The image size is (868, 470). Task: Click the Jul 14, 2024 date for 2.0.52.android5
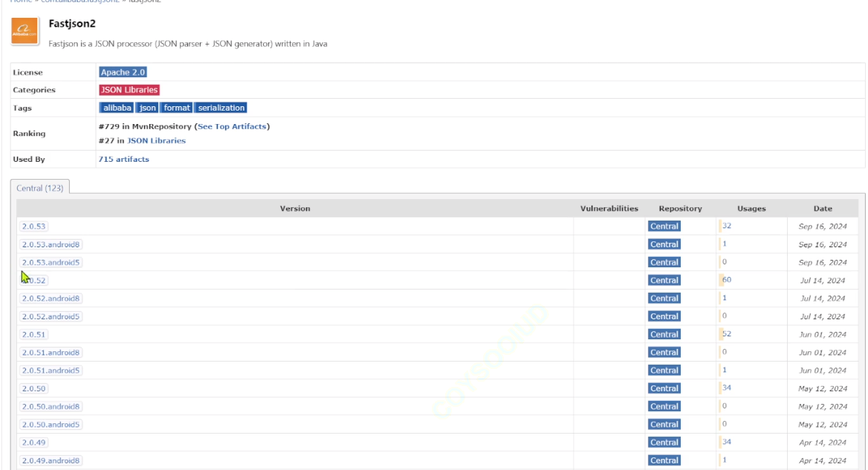coord(823,317)
